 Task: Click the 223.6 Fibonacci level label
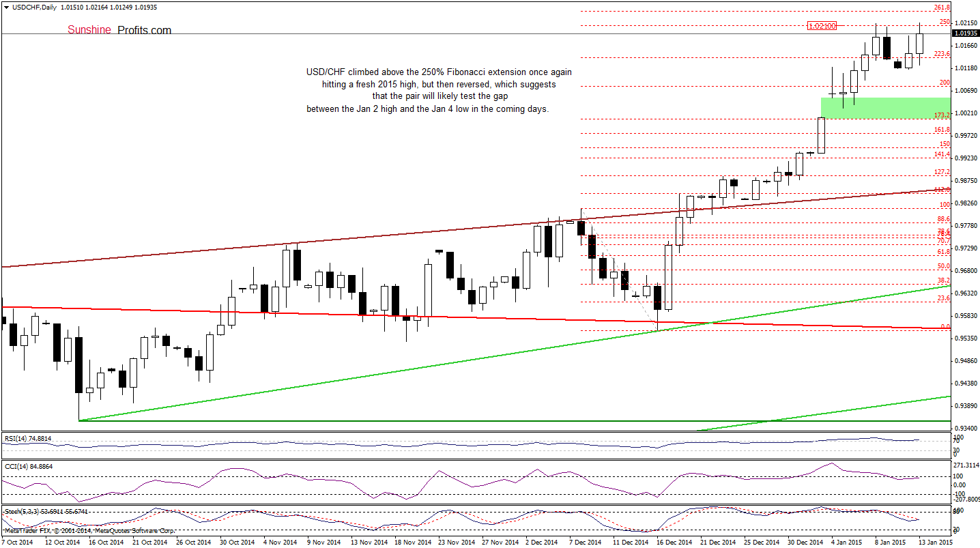pos(942,54)
